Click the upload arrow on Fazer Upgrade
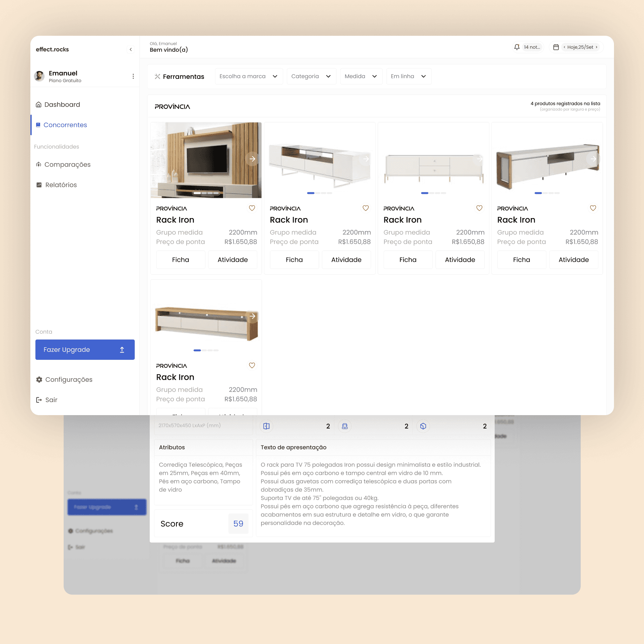This screenshot has width=644, height=644. (122, 350)
